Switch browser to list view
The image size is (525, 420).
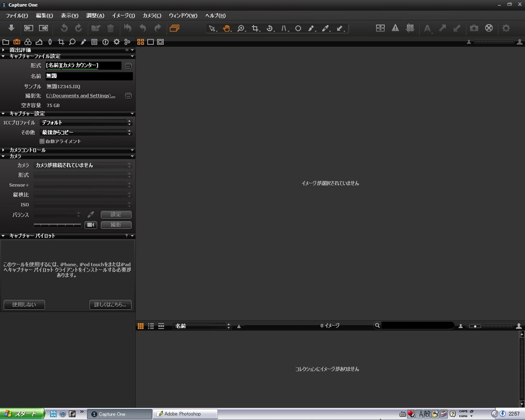pos(151,326)
